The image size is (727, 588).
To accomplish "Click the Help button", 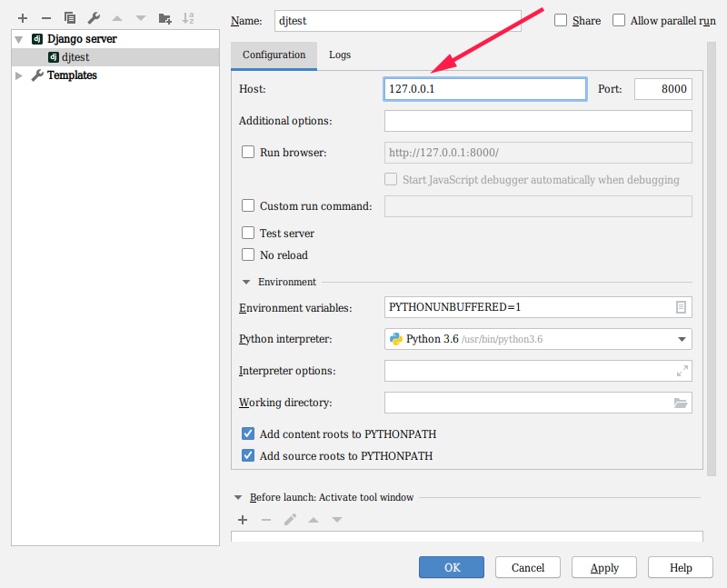I will [x=680, y=567].
